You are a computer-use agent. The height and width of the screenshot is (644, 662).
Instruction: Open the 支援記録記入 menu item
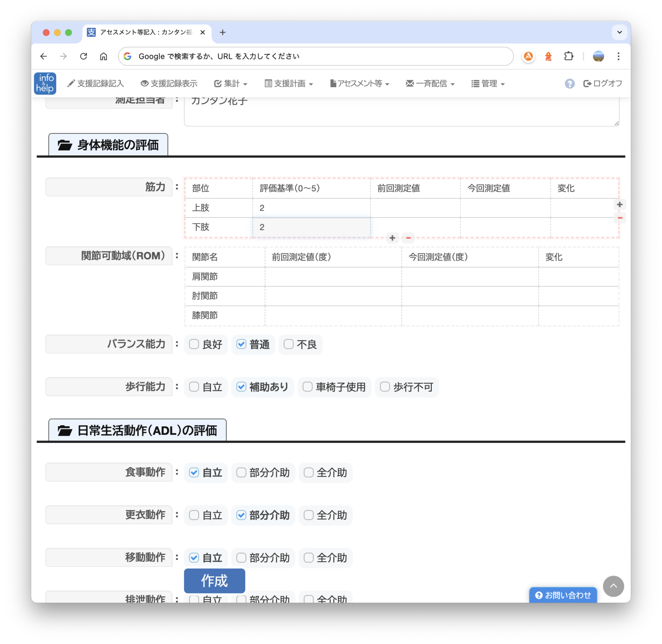pos(96,84)
